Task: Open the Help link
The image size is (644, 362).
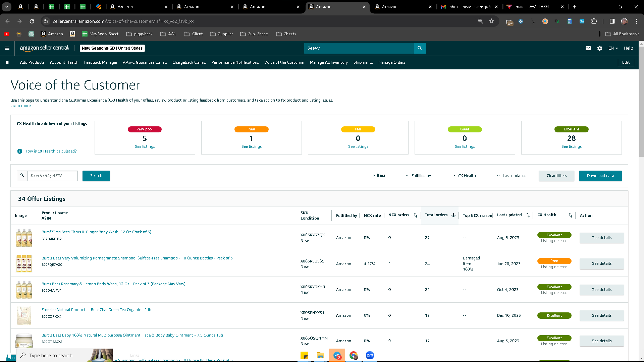Action: [628, 48]
